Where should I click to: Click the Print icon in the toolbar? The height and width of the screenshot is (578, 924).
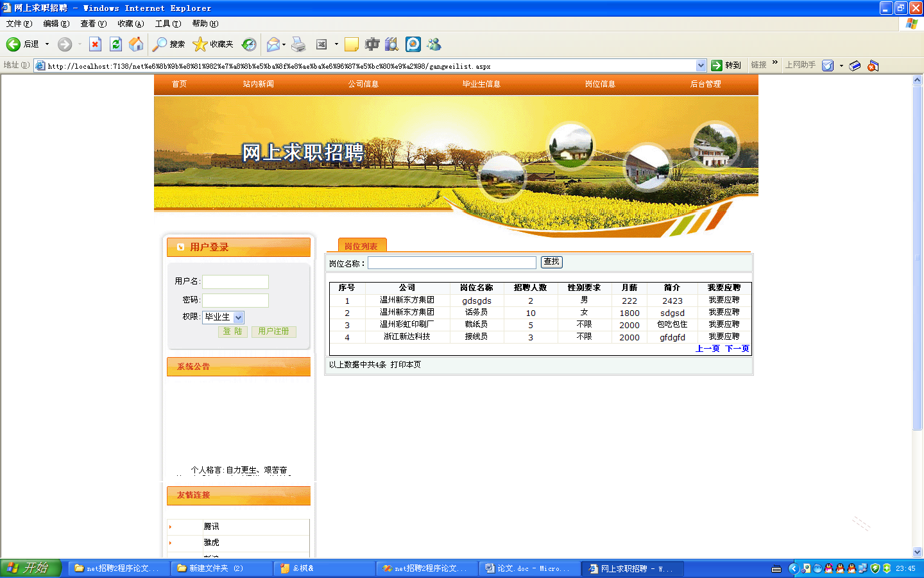coord(298,44)
